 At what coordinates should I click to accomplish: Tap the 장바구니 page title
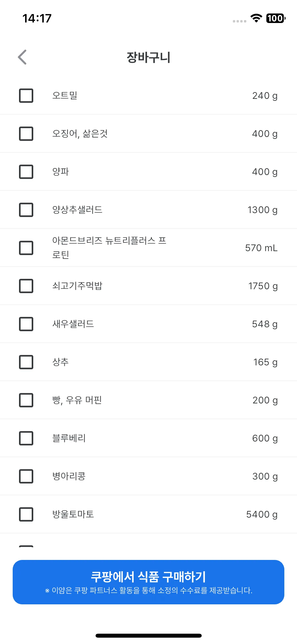click(x=148, y=57)
